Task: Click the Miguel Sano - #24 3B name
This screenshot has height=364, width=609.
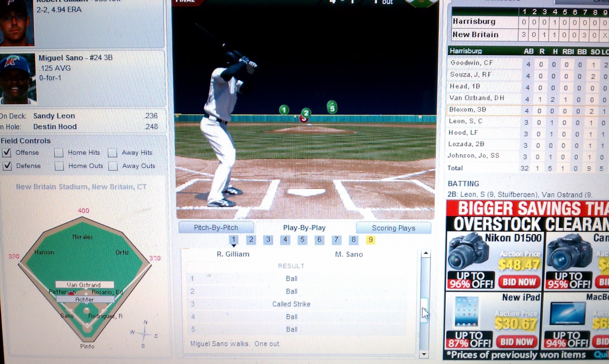Action: point(75,58)
